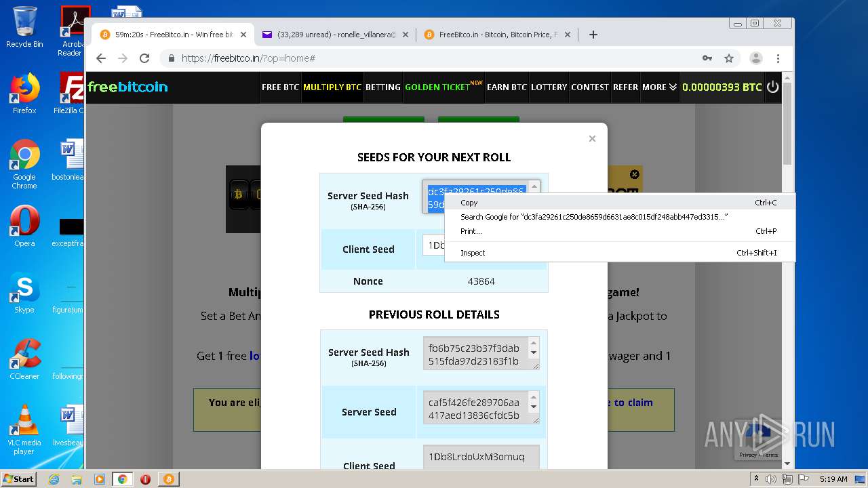This screenshot has width=868, height=488.
Task: Click the Opera taskbar icon
Action: point(145,479)
